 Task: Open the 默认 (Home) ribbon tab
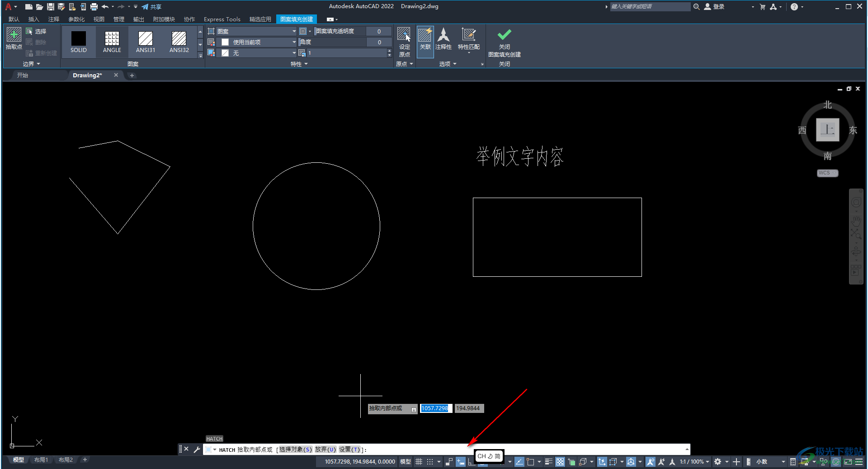[x=14, y=19]
